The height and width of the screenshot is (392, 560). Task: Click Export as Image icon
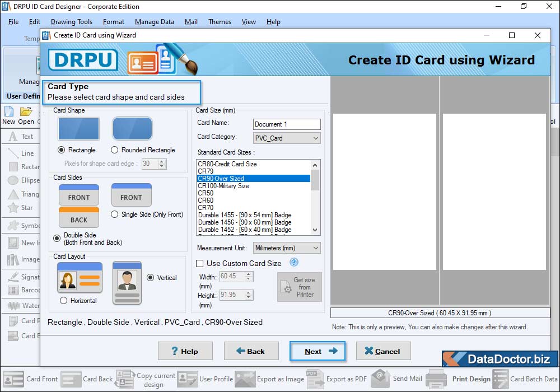[245, 379]
